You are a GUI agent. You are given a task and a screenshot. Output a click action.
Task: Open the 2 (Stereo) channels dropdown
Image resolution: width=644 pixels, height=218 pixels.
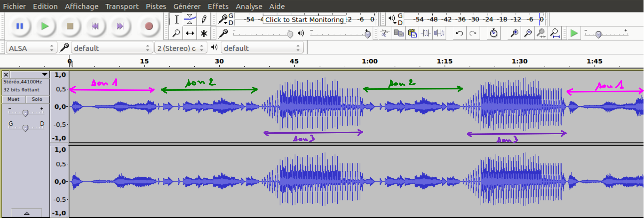pos(180,48)
